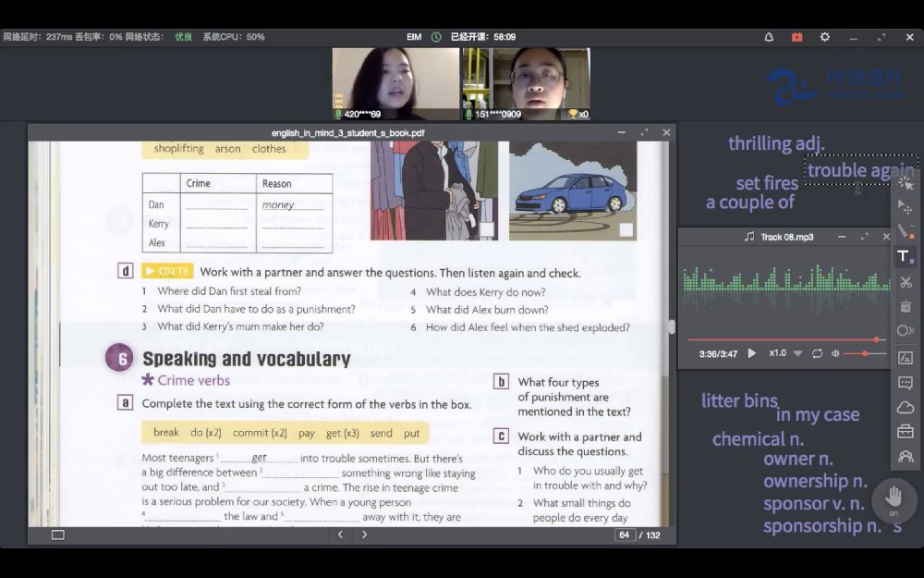Image resolution: width=924 pixels, height=578 pixels.
Task: Select the scissors cut tool
Action: pos(905,282)
